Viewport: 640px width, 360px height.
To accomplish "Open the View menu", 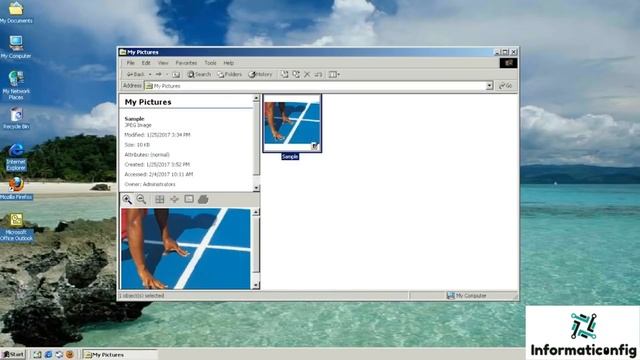I will pyautogui.click(x=163, y=63).
